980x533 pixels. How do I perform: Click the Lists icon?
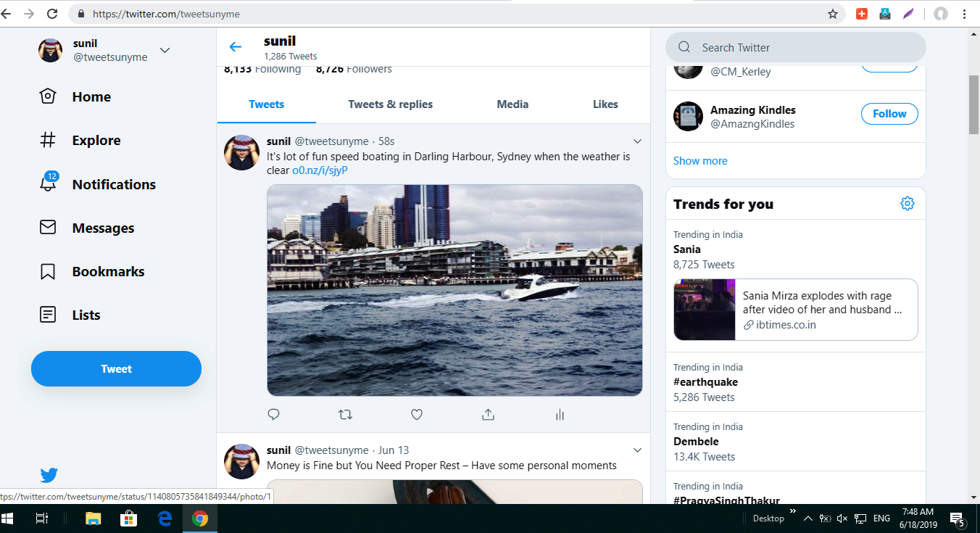point(48,315)
